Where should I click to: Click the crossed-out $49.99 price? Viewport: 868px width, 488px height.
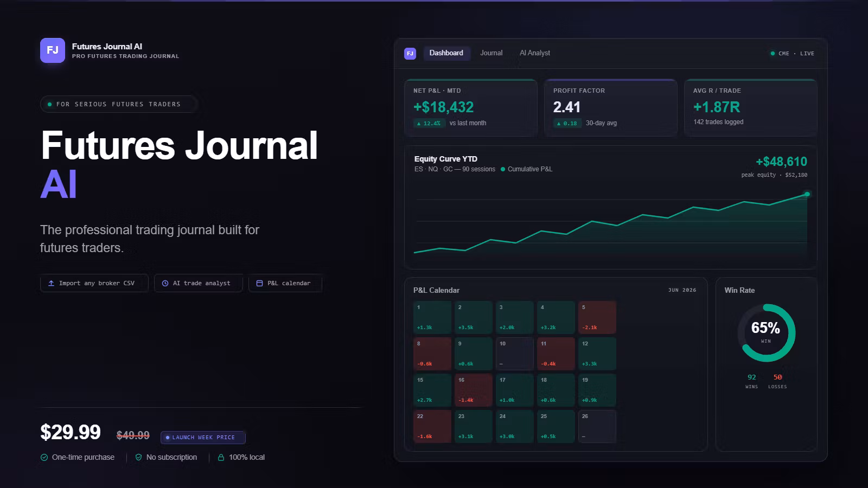pyautogui.click(x=133, y=435)
